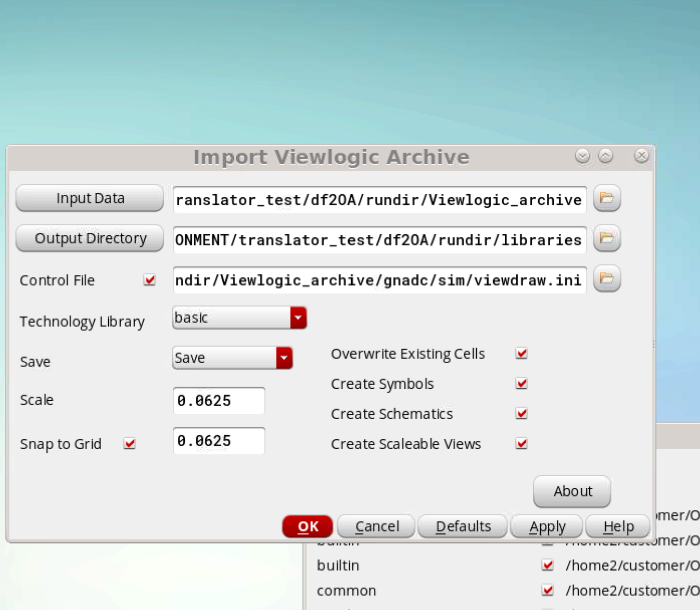The height and width of the screenshot is (610, 700).
Task: Restore settings with the Defaults button
Action: pyautogui.click(x=463, y=527)
